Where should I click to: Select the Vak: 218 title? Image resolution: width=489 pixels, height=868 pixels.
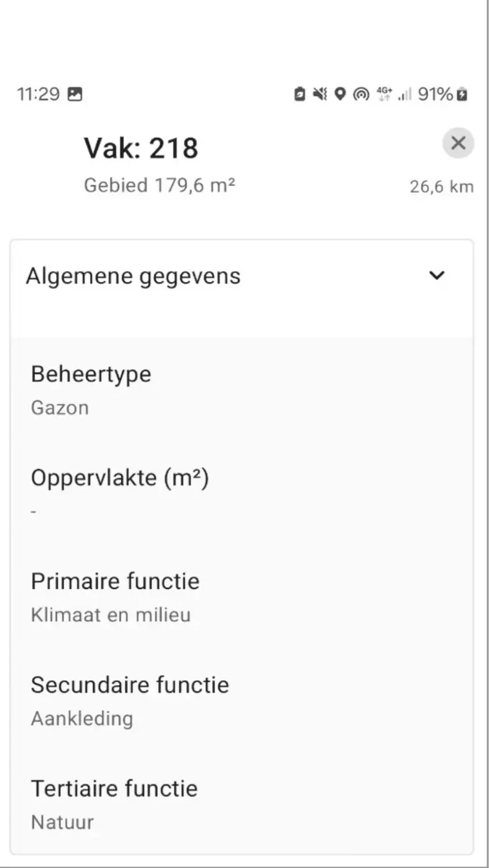141,148
